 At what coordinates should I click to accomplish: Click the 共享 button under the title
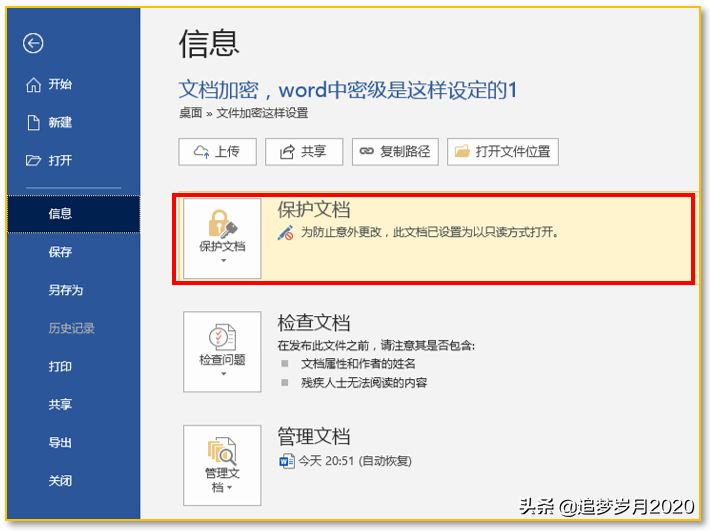(304, 152)
